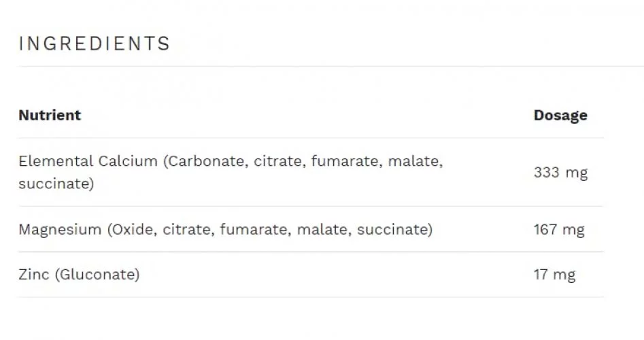
Task: Click succinate in the Magnesium row
Action: (x=392, y=229)
